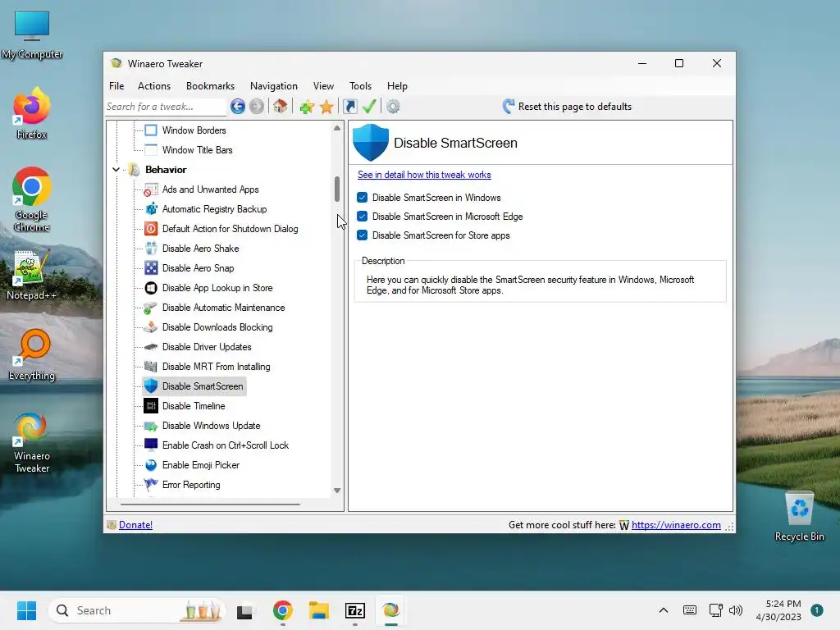Open settings gear icon in toolbar

point(393,107)
